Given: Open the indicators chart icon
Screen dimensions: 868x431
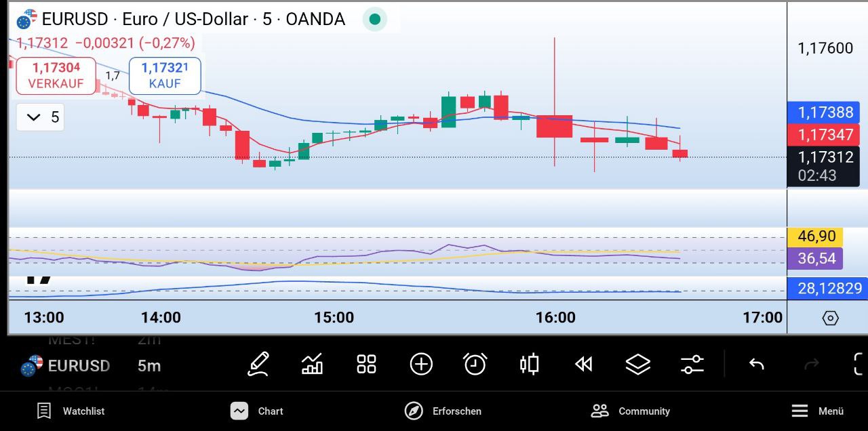Looking at the screenshot, I should click(312, 365).
